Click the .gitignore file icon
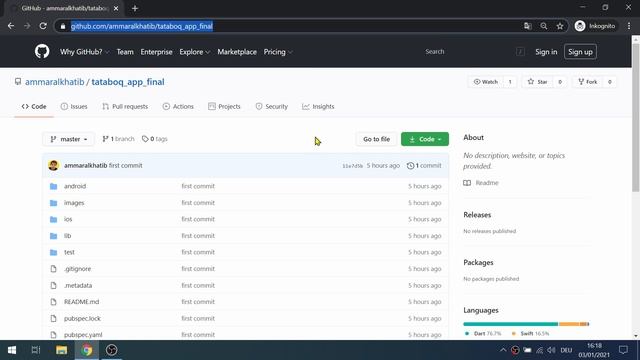The width and height of the screenshot is (640, 360). (53, 269)
